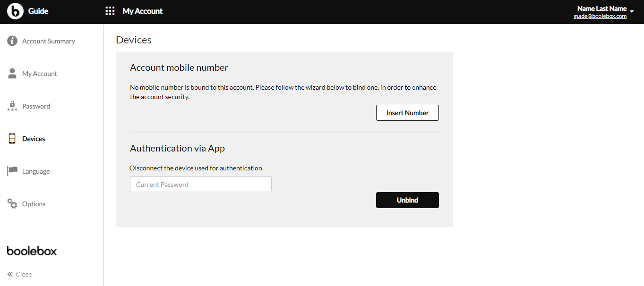The height and width of the screenshot is (286, 644).
Task: Click the Language flag icon
Action: [x=12, y=171]
